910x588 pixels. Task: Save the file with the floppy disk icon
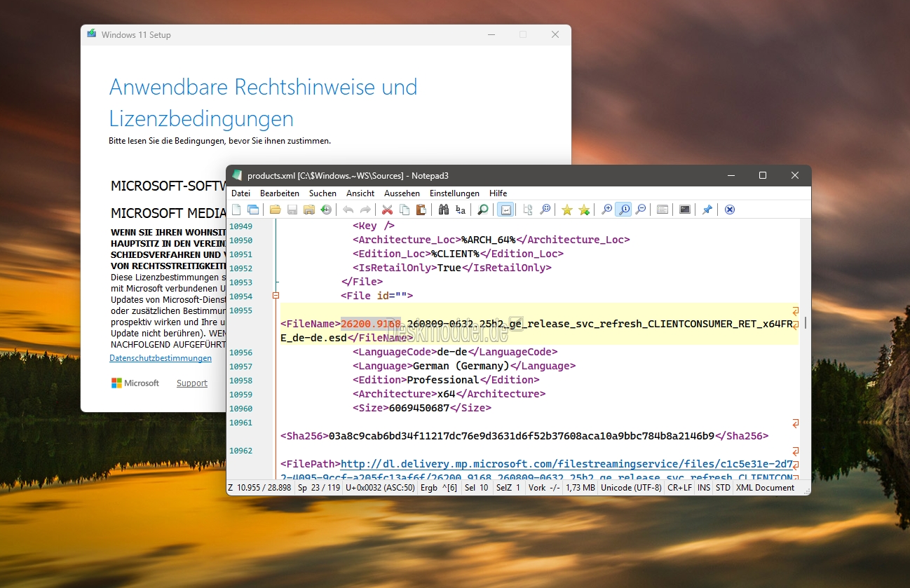pos(292,210)
